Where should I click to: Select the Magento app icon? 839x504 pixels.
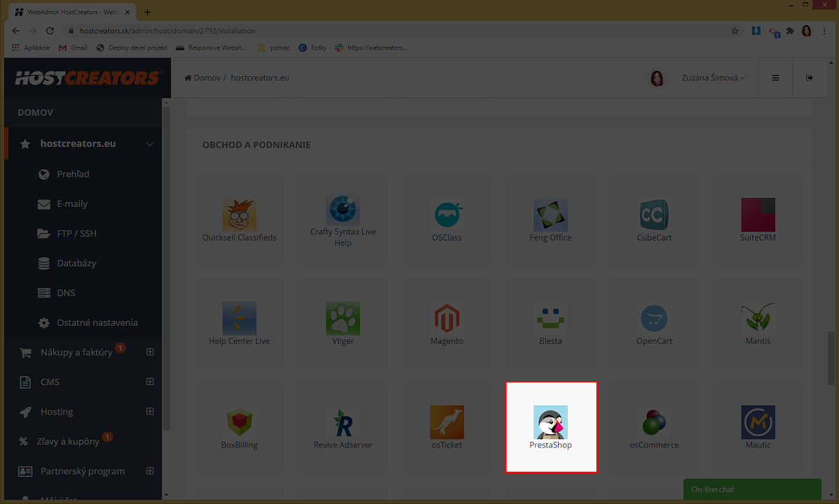[447, 319]
